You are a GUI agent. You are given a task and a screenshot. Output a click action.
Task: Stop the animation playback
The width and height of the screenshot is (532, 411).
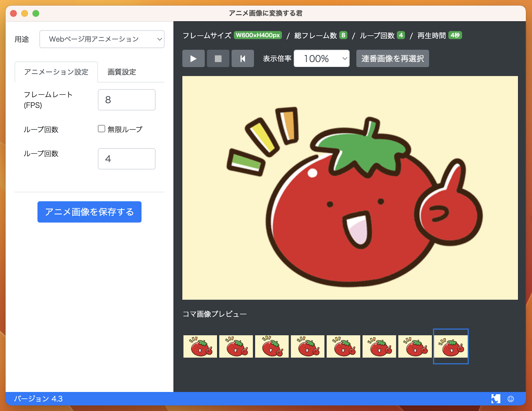[x=218, y=59]
